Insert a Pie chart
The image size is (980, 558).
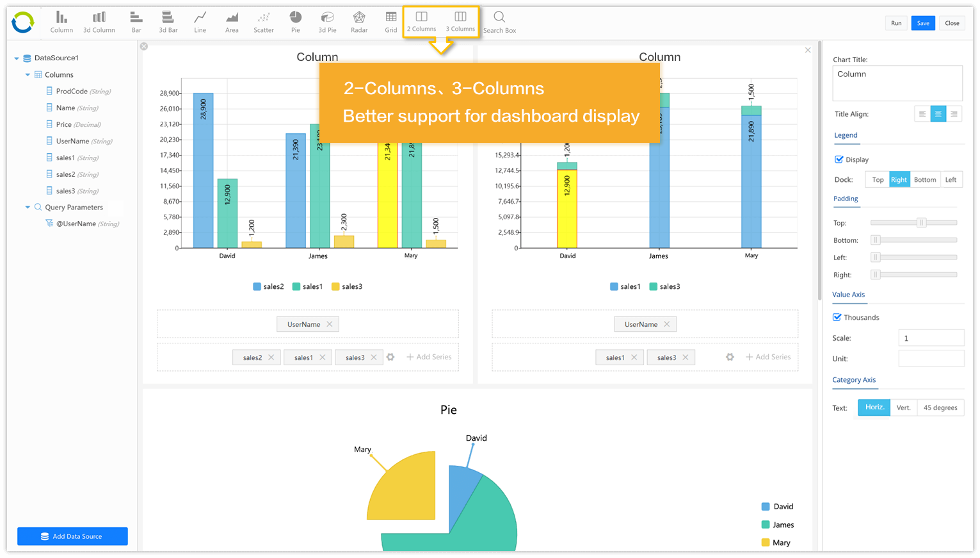pyautogui.click(x=296, y=22)
